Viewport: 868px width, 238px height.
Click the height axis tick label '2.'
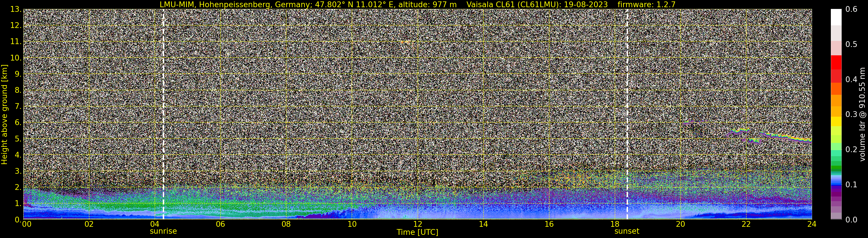18,188
